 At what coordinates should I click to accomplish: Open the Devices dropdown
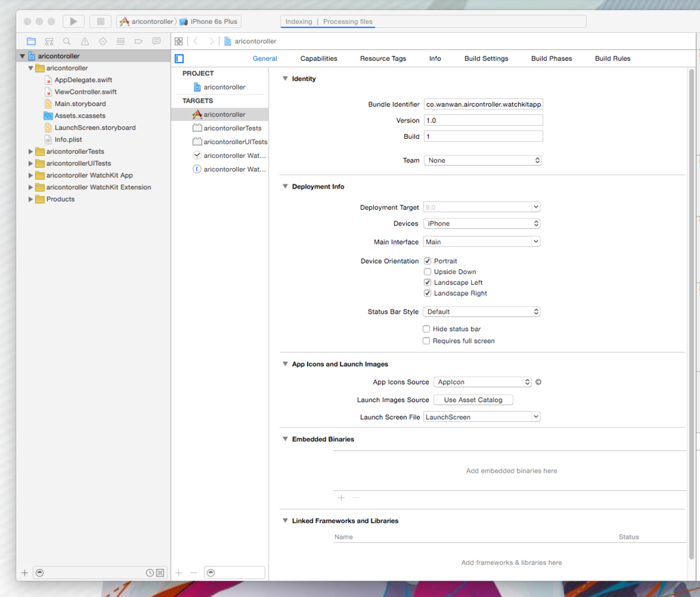click(482, 223)
